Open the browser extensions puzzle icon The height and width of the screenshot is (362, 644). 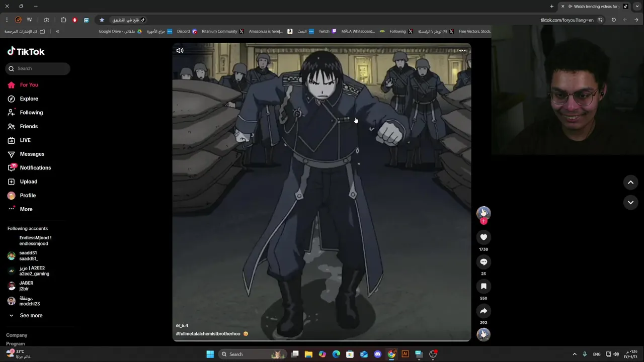[63, 20]
